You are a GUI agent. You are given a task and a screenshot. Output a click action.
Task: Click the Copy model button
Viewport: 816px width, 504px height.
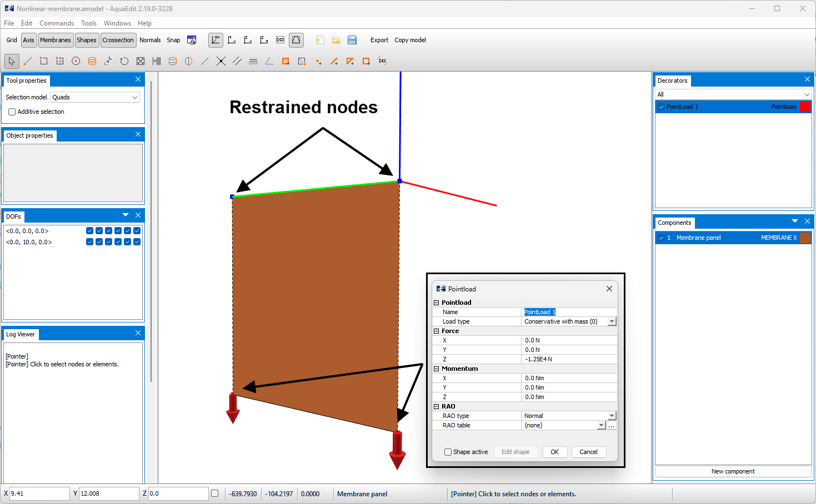pos(410,40)
